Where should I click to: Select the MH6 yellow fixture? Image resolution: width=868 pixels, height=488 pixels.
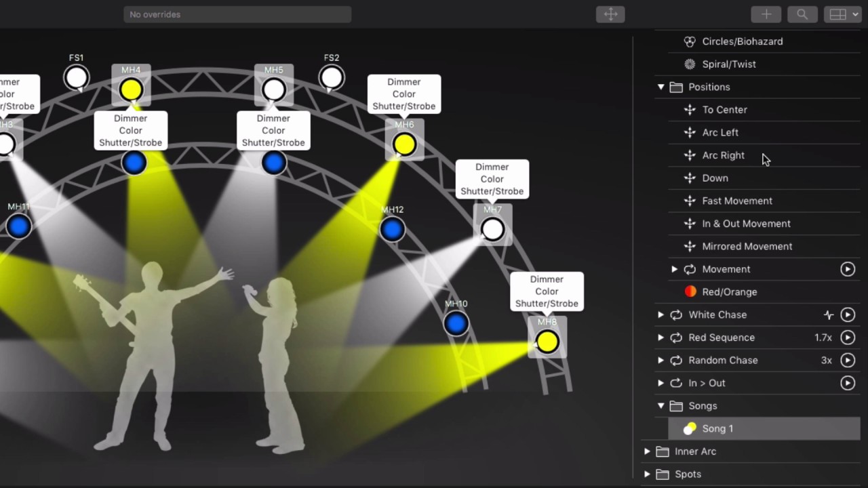point(404,144)
